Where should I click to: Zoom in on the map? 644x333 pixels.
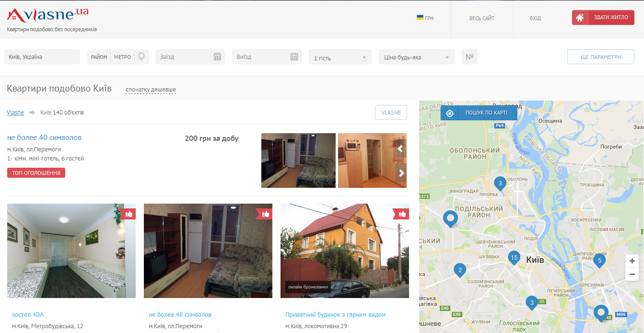(632, 261)
